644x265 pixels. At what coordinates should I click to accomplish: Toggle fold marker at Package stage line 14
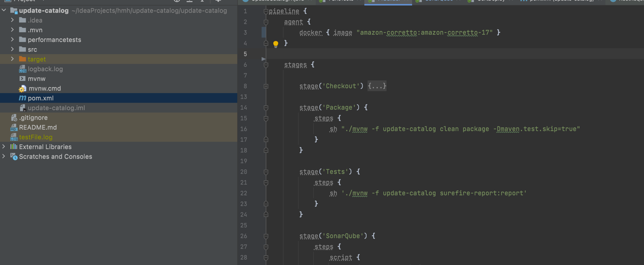tap(266, 108)
